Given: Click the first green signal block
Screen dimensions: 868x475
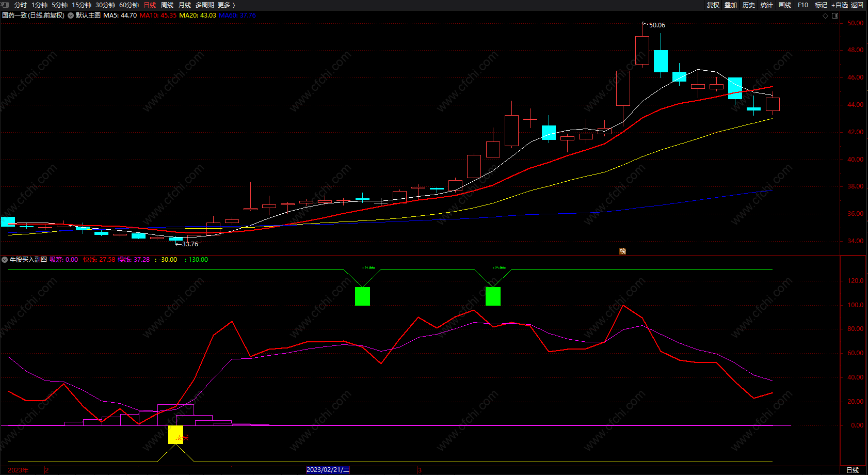Looking at the screenshot, I should click(x=362, y=296).
